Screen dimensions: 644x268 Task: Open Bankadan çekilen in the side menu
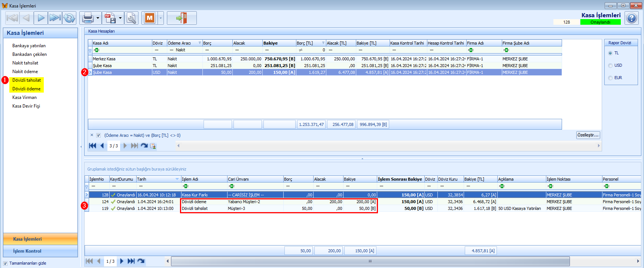point(30,54)
